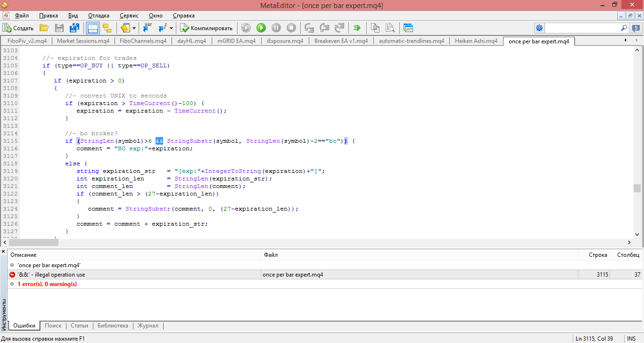
Task: Click the Save All disks icon
Action: click(74, 28)
